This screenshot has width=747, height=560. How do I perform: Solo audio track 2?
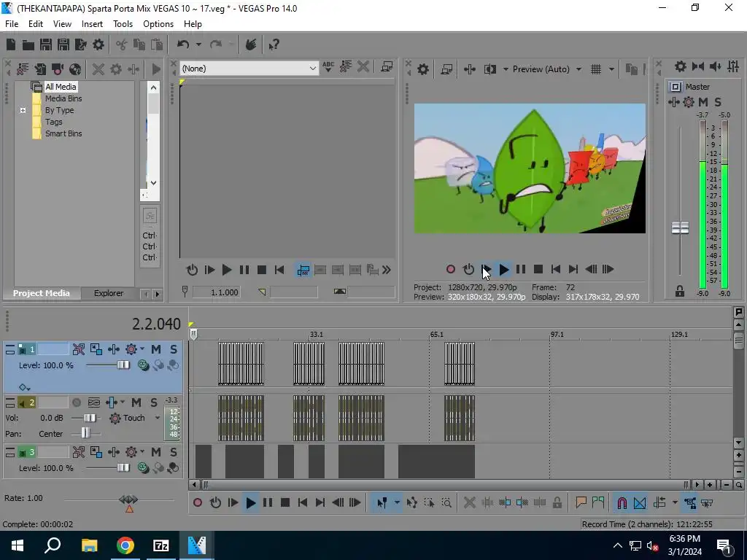click(x=154, y=402)
